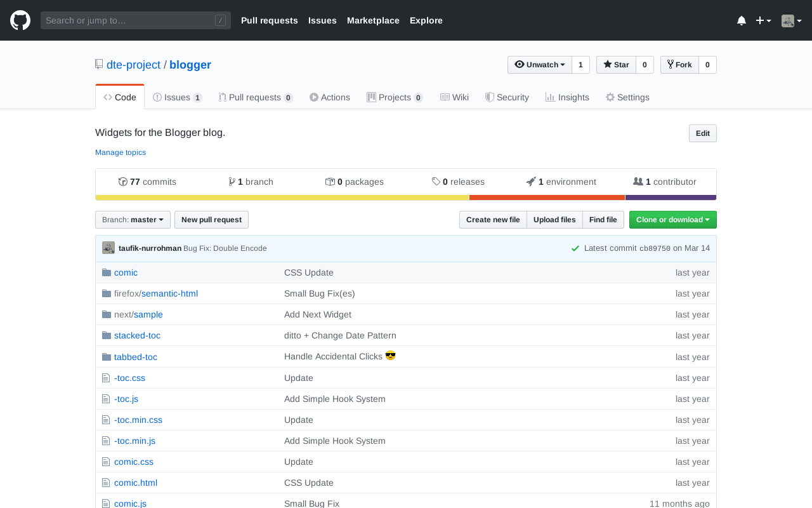The height and width of the screenshot is (508, 812).
Task: Switch to the repository Pull requests tab
Action: [x=256, y=97]
